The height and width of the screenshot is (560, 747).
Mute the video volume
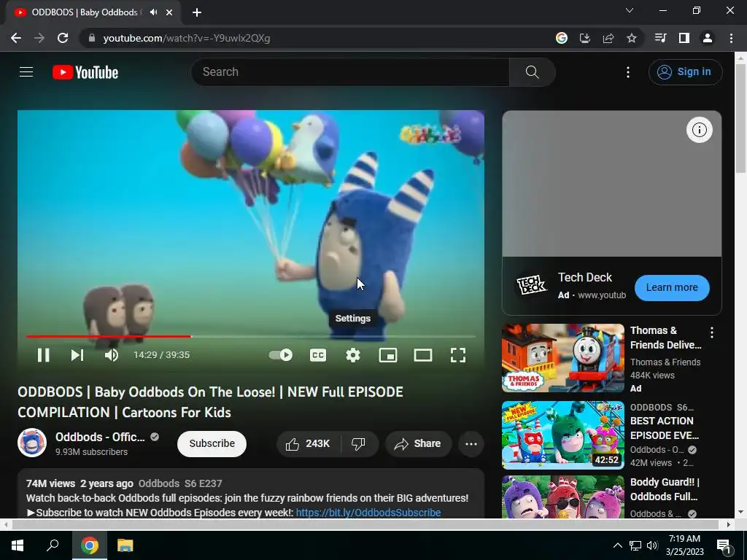point(111,355)
